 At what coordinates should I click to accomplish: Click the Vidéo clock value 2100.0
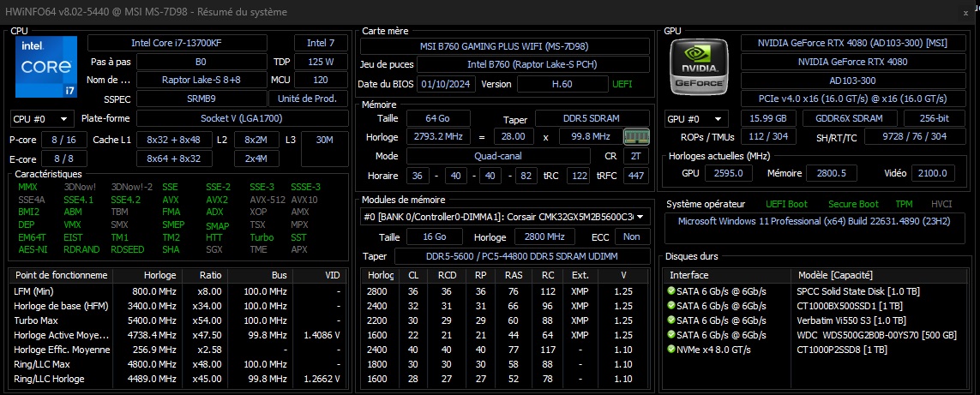[x=933, y=173]
